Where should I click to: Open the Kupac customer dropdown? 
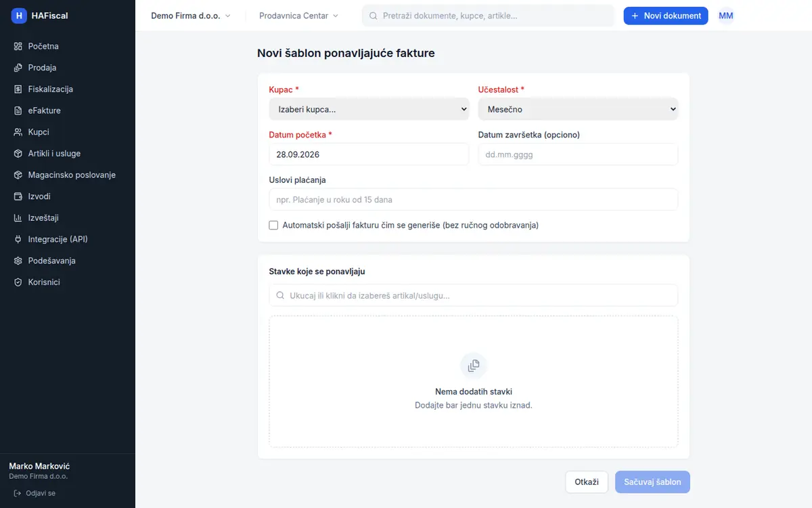click(369, 109)
